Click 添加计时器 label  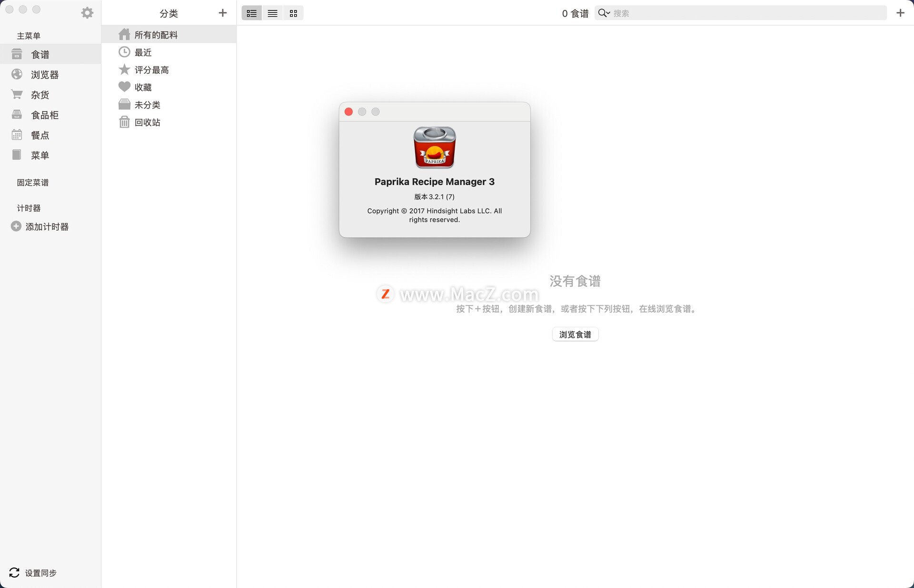47,227
